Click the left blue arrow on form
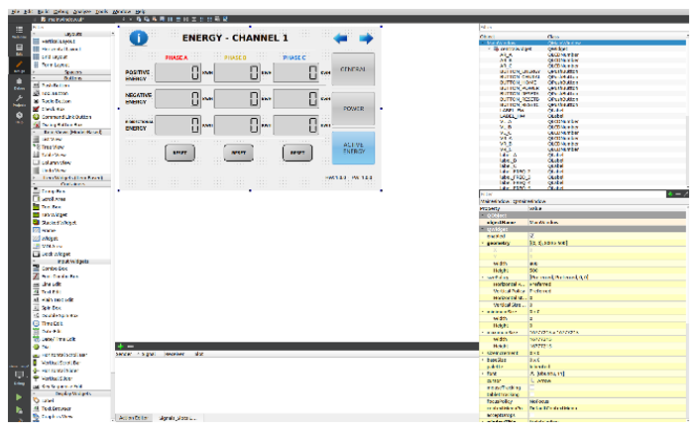The width and height of the screenshot is (700, 431). (x=341, y=38)
